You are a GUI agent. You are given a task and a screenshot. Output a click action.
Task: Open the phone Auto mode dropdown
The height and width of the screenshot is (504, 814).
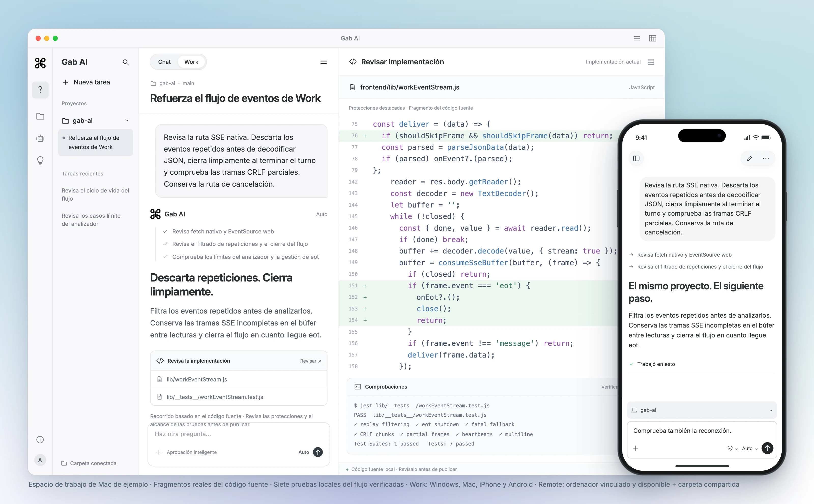pyautogui.click(x=750, y=448)
